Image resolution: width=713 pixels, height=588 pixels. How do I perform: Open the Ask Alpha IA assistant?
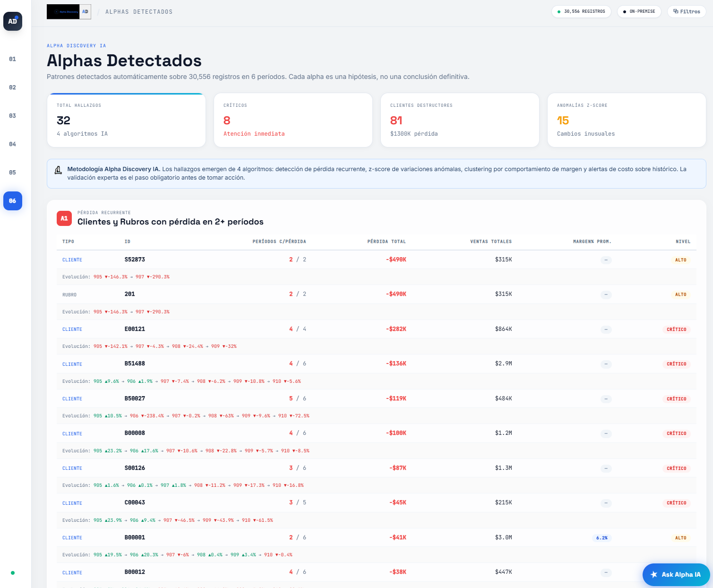click(x=676, y=575)
